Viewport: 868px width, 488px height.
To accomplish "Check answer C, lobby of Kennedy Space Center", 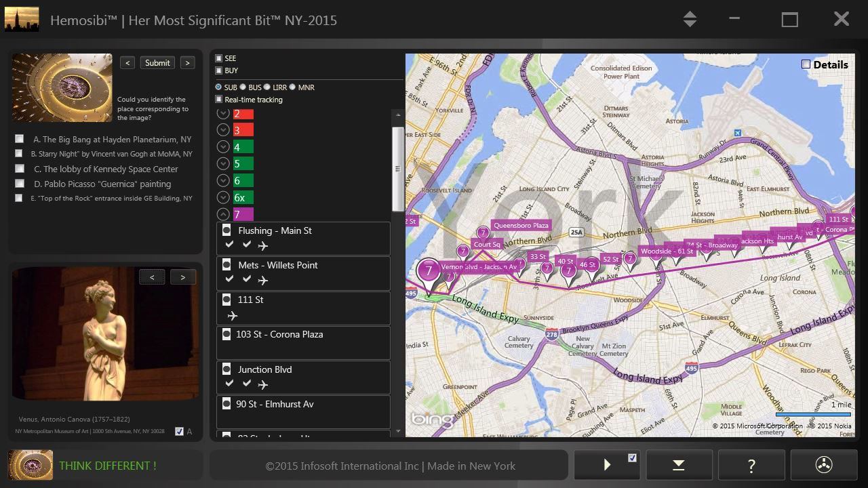I will (x=19, y=169).
